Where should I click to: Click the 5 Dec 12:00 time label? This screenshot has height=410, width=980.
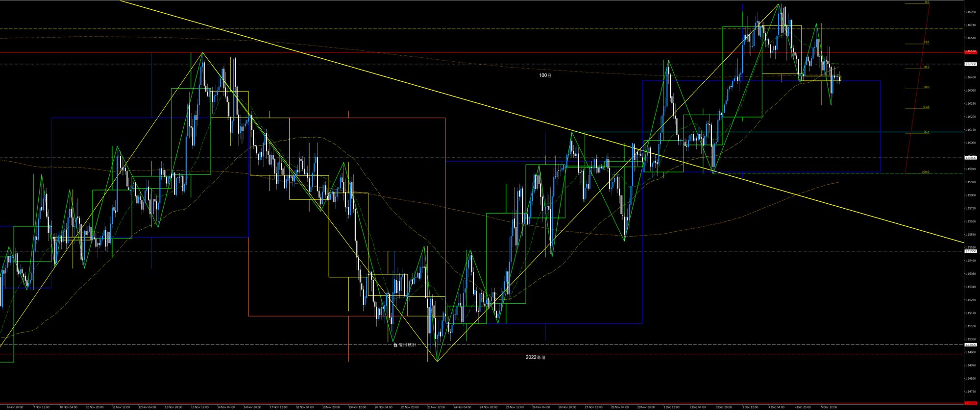pos(829,407)
